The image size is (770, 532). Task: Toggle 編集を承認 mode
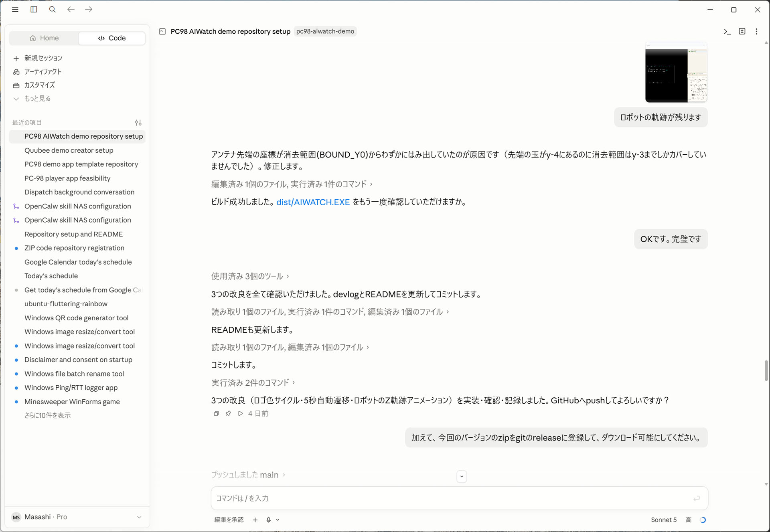(x=229, y=520)
